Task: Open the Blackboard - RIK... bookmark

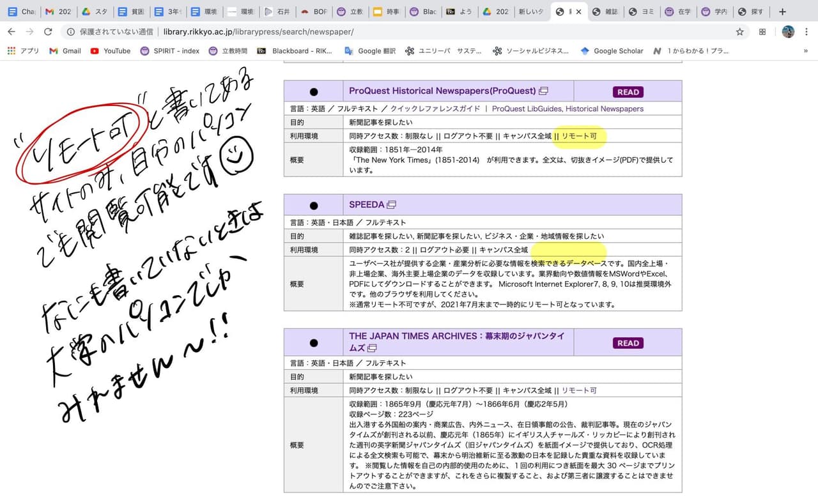Action: tap(296, 51)
